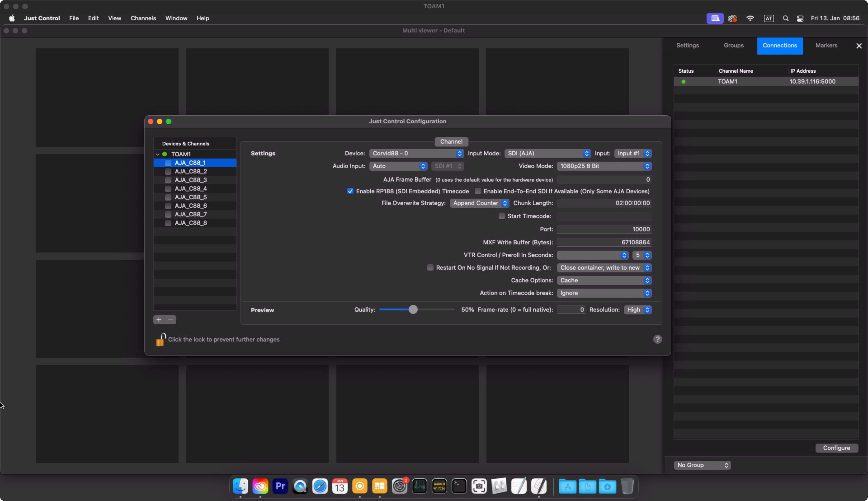Open the Documents folder in the Dock
The width and height of the screenshot is (868, 501).
[587, 486]
